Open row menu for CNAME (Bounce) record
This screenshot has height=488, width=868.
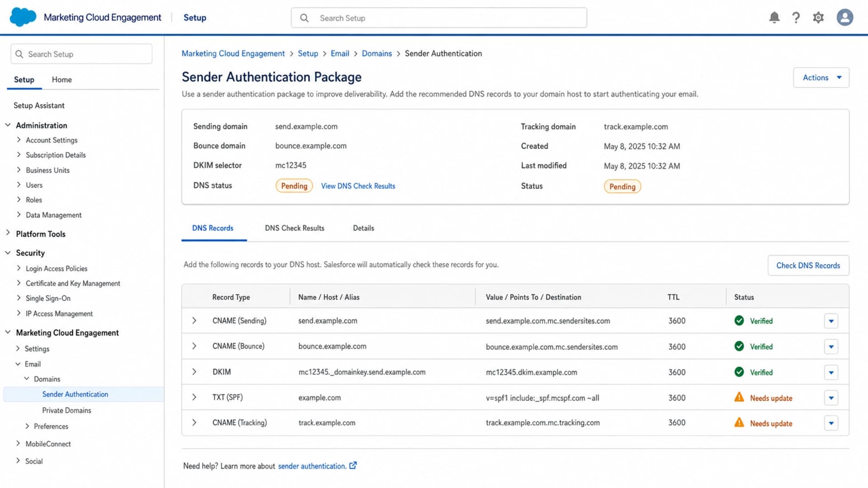click(x=831, y=347)
